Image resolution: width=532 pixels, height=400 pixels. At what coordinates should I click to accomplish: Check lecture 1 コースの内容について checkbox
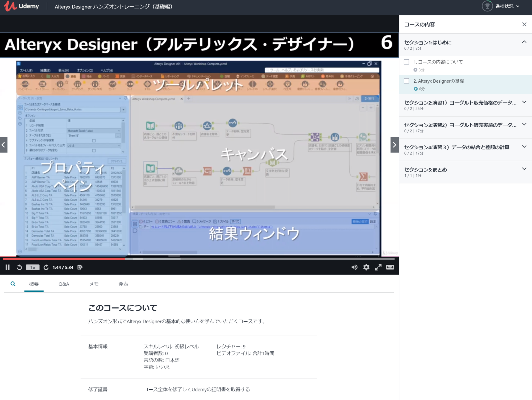(406, 62)
